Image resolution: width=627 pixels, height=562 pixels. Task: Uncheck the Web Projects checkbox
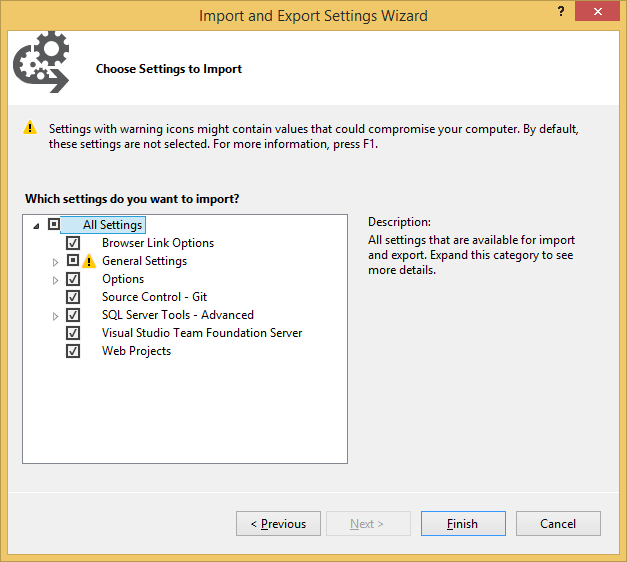73,351
